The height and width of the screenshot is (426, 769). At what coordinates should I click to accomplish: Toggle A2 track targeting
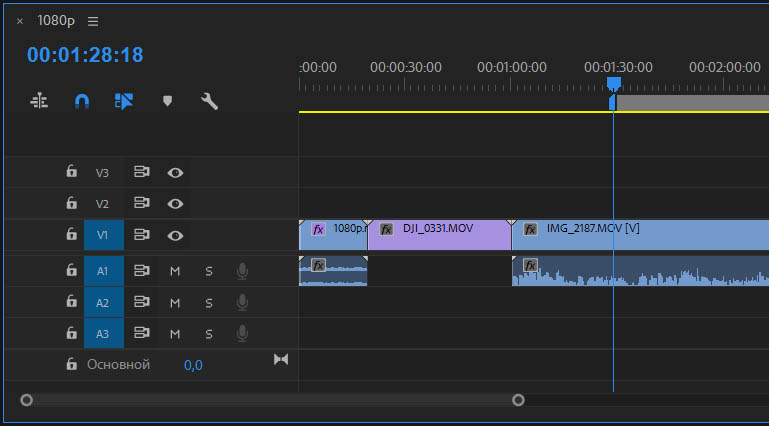tap(103, 303)
